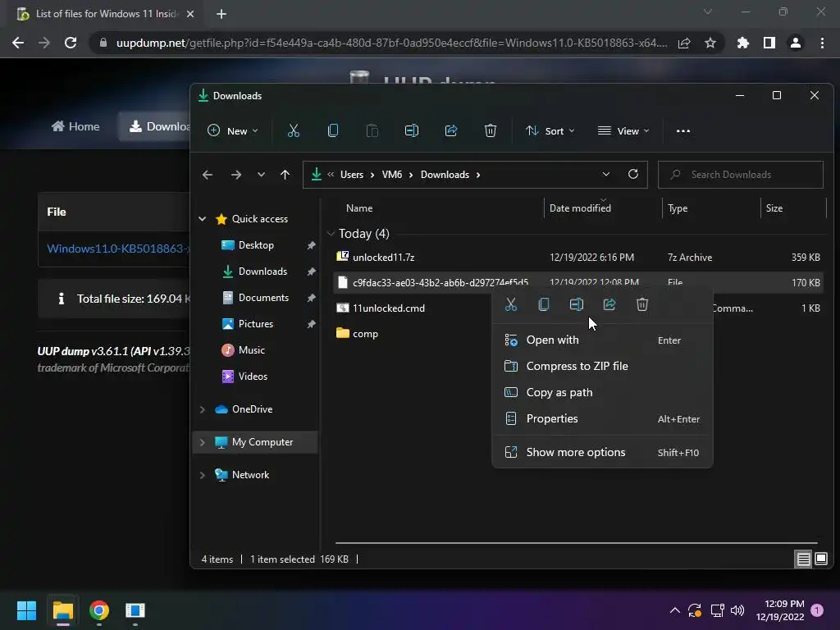Open the New dropdown in Explorer
The height and width of the screenshot is (630, 840).
click(x=232, y=130)
